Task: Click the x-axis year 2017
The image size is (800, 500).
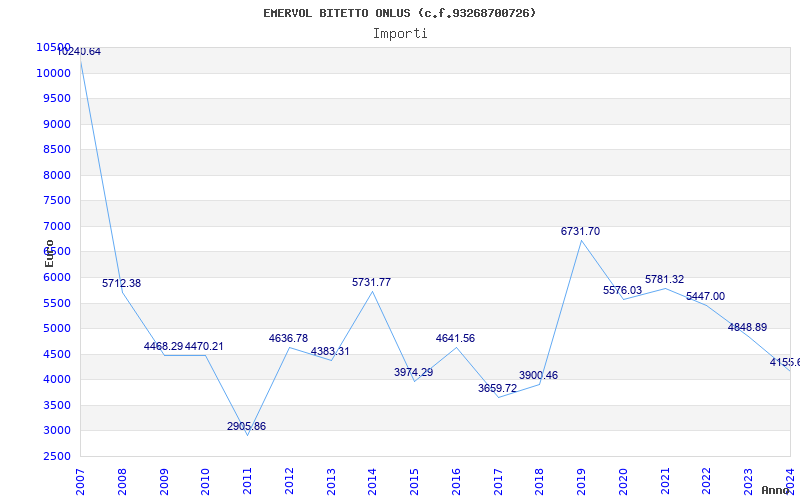Action: (x=498, y=482)
